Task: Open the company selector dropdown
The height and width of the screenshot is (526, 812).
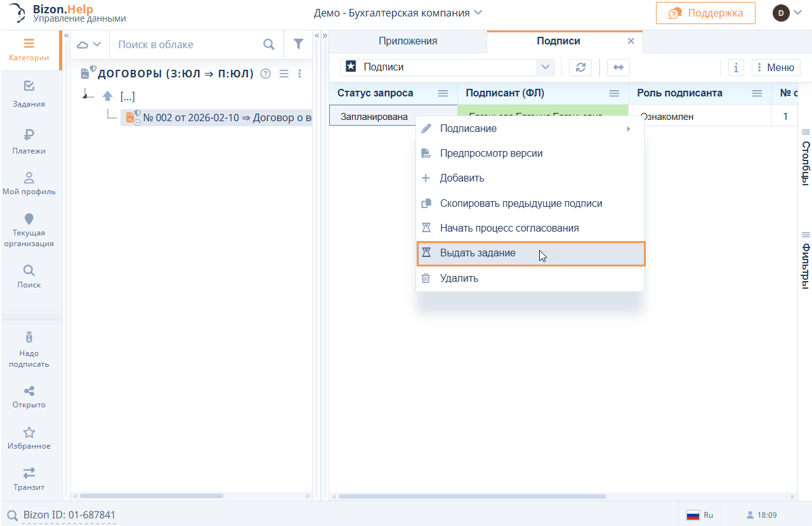Action: coord(398,13)
